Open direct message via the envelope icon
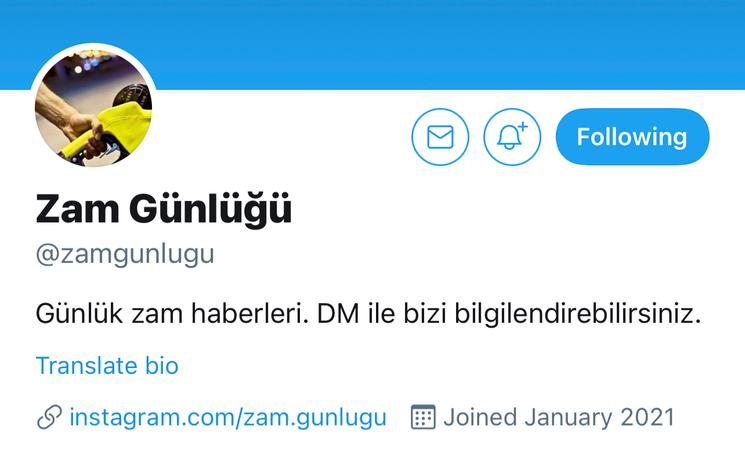The image size is (745, 454). pyautogui.click(x=440, y=137)
